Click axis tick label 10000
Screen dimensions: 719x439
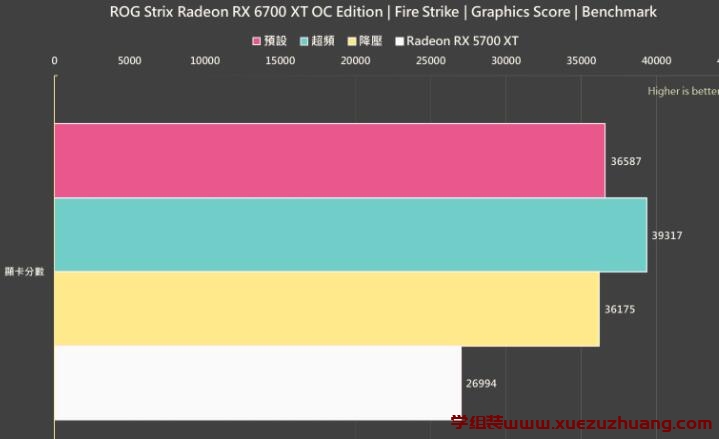pos(205,61)
